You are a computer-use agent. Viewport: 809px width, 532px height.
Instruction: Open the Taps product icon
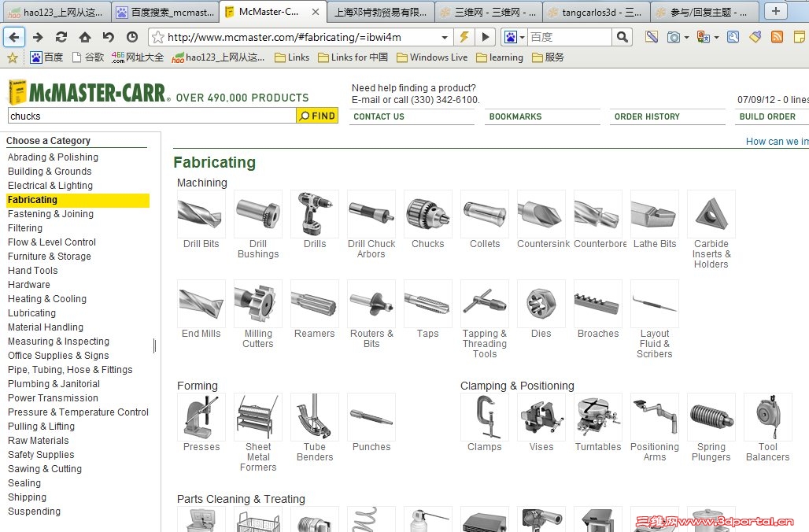tap(428, 304)
